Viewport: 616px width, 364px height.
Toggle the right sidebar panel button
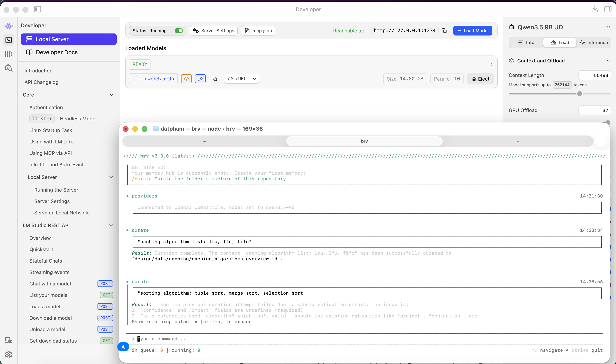coord(607,9)
